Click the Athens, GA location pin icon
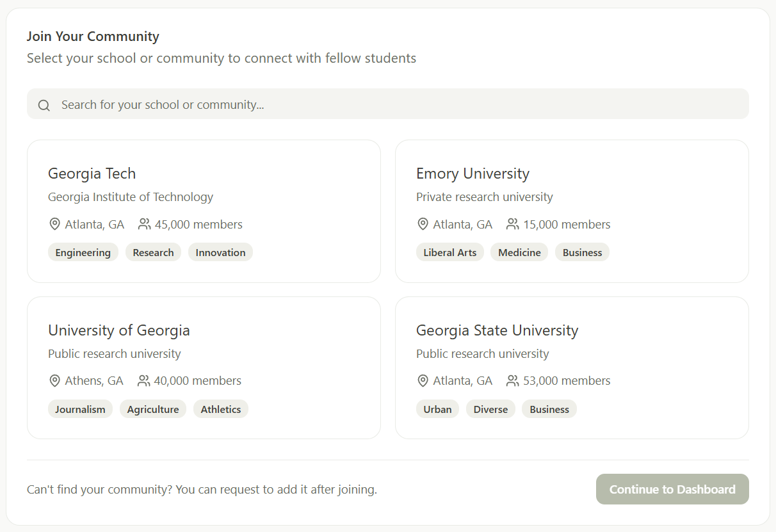Viewport: 776px width, 532px height. pos(54,381)
